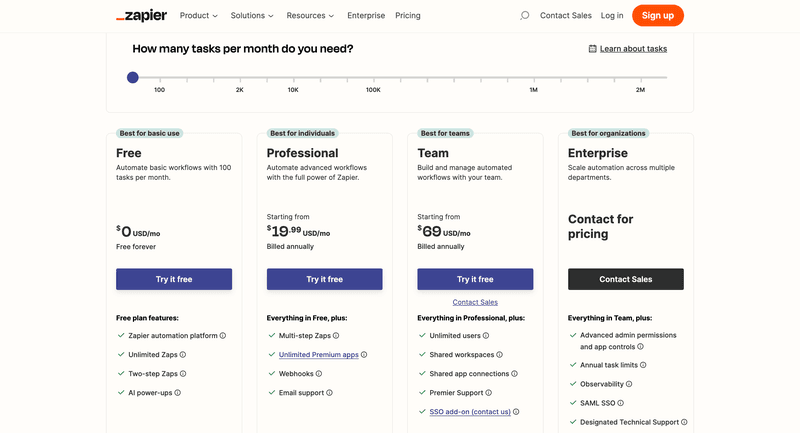Image resolution: width=800 pixels, height=433 pixels.
Task: Click the tasks slider handle
Action: coord(133,78)
